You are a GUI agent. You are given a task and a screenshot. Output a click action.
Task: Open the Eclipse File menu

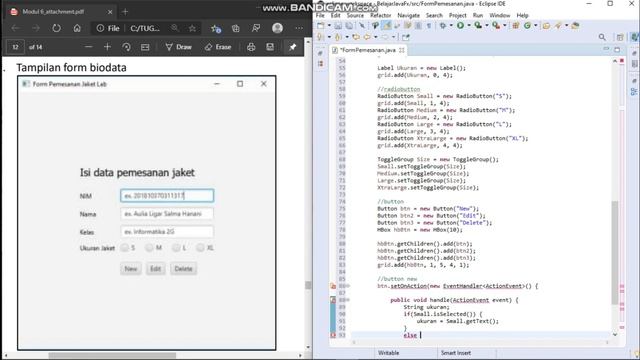point(320,15)
